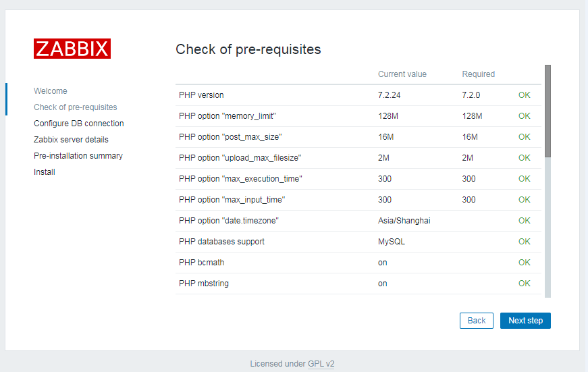Open Configure DB connection step
This screenshot has width=588, height=372.
78,124
